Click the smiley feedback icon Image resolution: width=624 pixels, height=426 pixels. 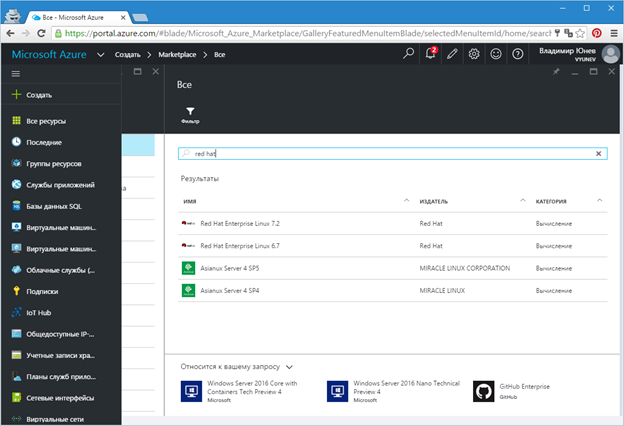[495, 54]
